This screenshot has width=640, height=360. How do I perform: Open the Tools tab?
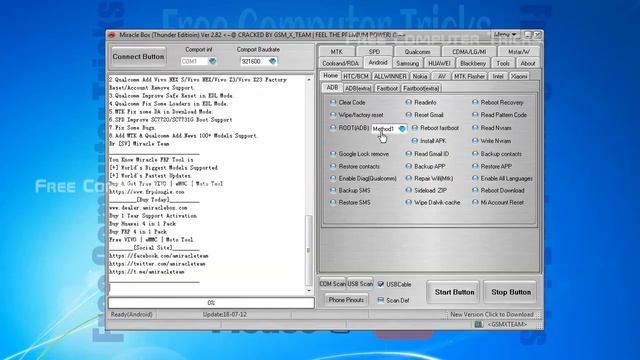tap(503, 64)
